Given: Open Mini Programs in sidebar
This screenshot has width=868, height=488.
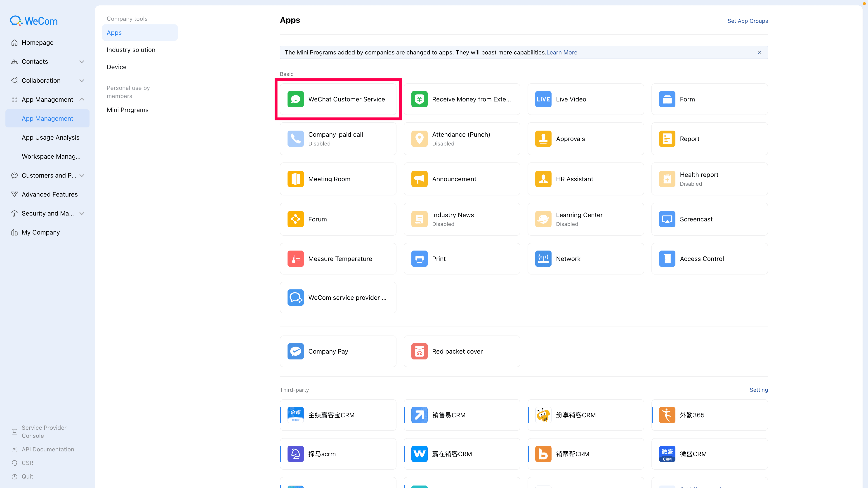Looking at the screenshot, I should point(127,110).
